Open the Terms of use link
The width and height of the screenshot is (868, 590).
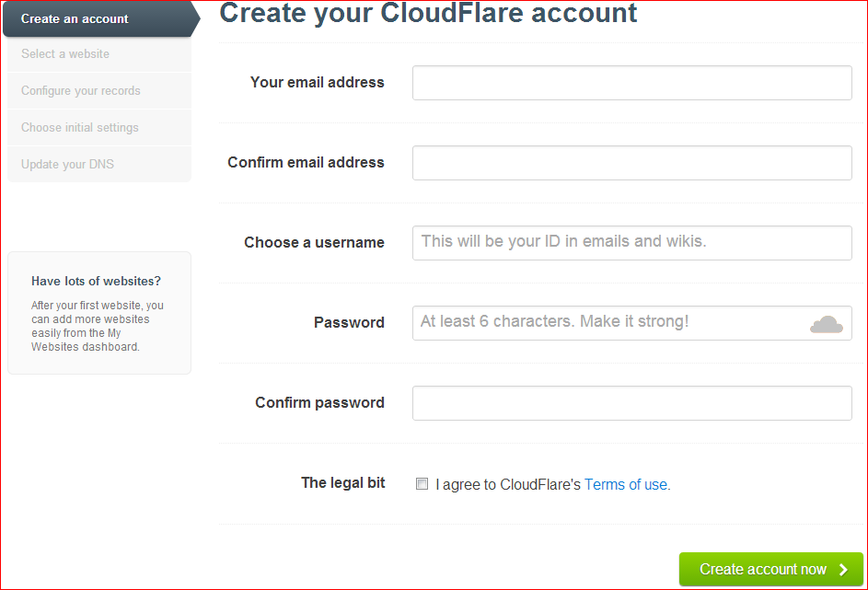[x=626, y=484]
